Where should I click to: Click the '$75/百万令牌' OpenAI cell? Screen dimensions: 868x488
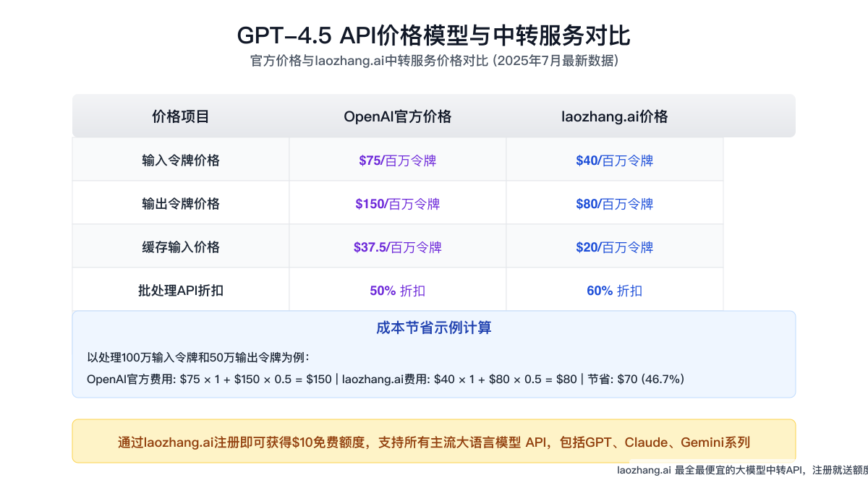click(398, 160)
